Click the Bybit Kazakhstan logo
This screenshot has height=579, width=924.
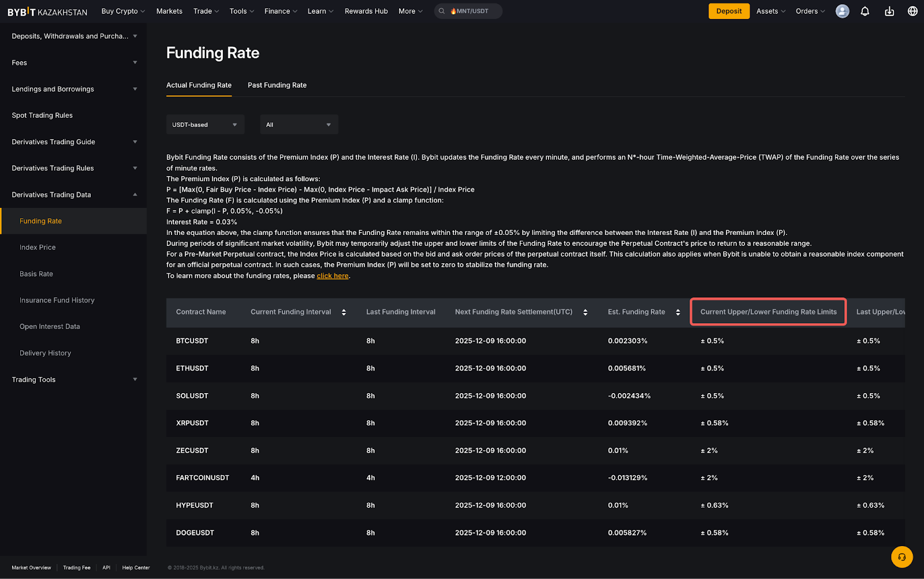tap(47, 12)
